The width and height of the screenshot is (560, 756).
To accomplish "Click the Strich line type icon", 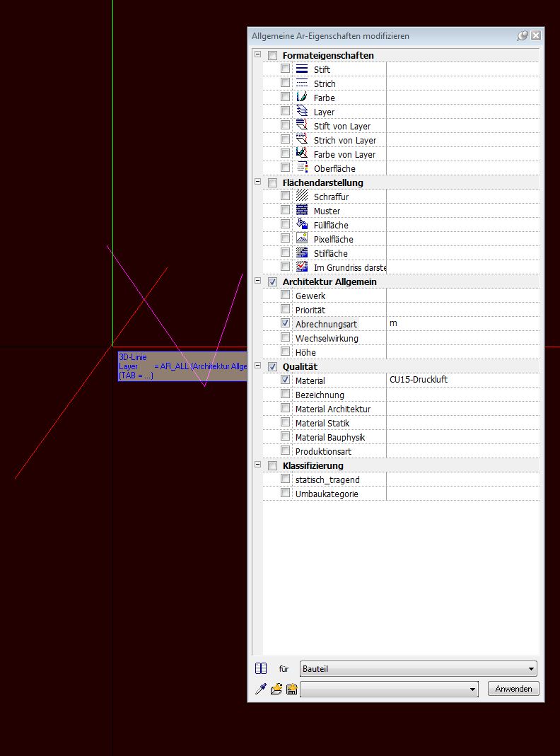I will click(302, 83).
